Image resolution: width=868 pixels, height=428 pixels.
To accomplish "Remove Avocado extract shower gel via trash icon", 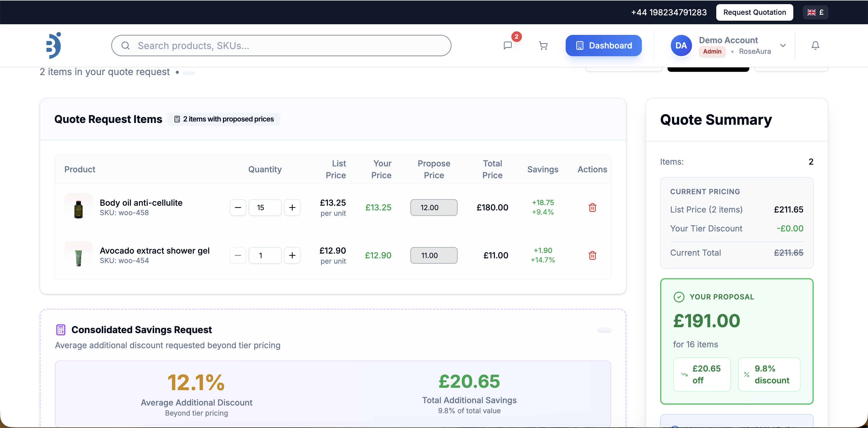I will [592, 255].
